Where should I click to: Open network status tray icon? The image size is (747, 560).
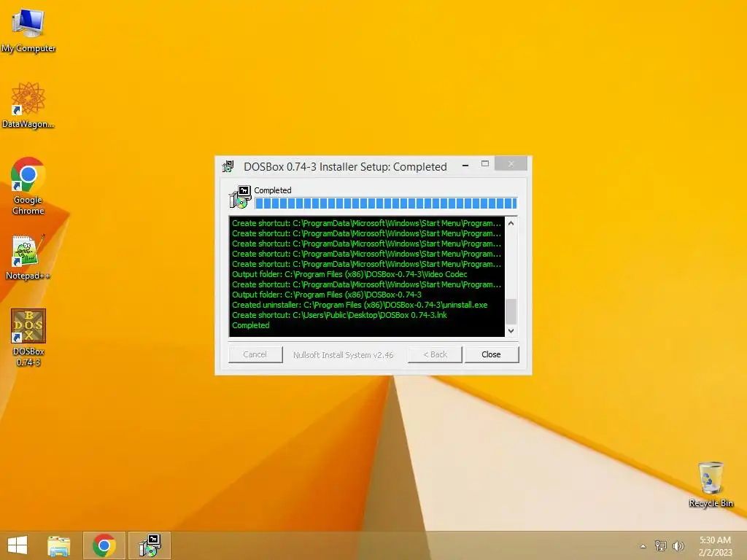(660, 546)
